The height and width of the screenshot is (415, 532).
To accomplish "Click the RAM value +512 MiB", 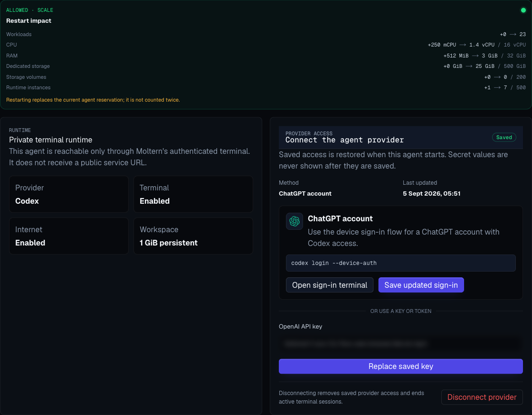I will 456,56.
